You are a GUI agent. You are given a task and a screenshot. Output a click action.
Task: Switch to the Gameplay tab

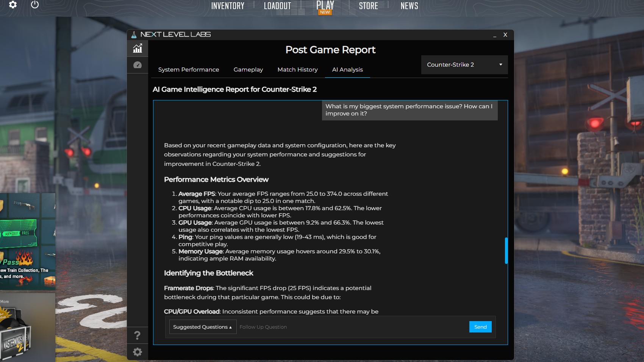248,70
